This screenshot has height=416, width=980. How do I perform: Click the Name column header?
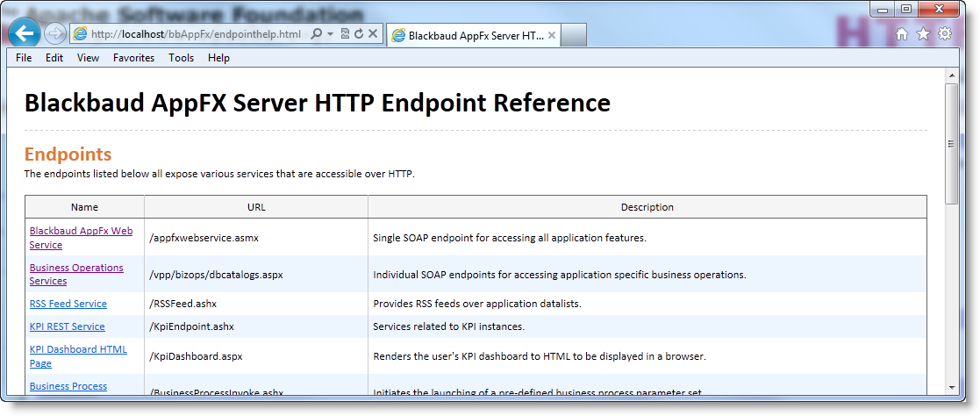(x=84, y=207)
